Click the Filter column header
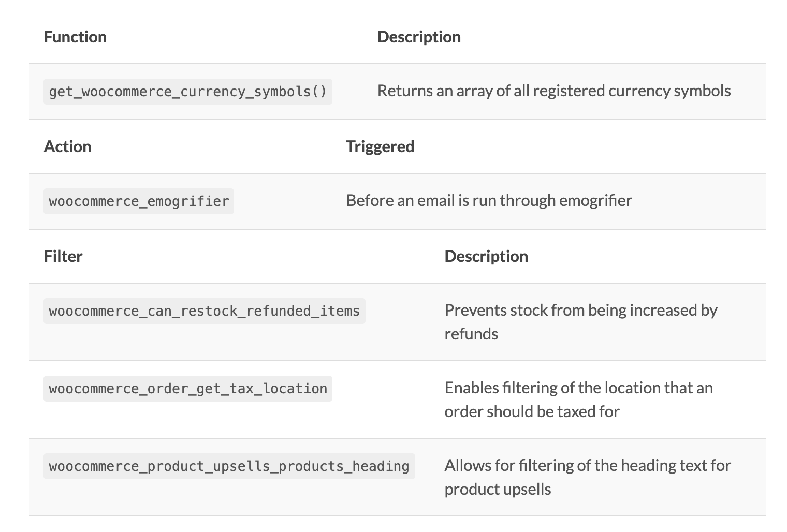The height and width of the screenshot is (532, 787). 63,256
